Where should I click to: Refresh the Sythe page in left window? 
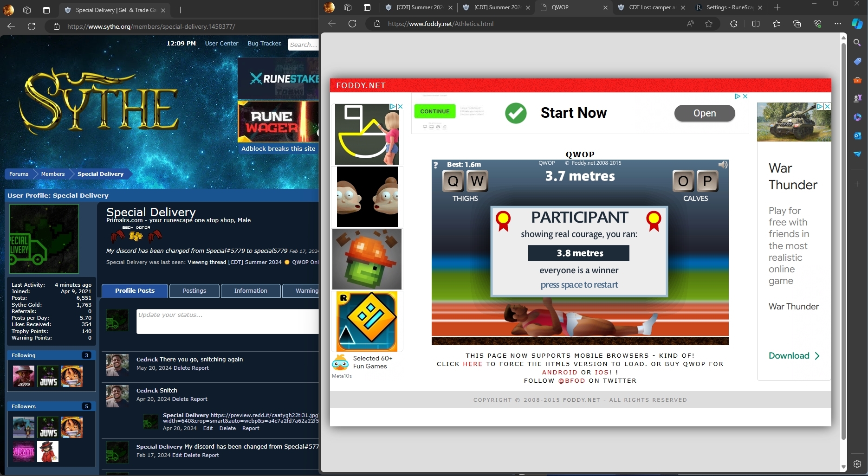point(32,26)
